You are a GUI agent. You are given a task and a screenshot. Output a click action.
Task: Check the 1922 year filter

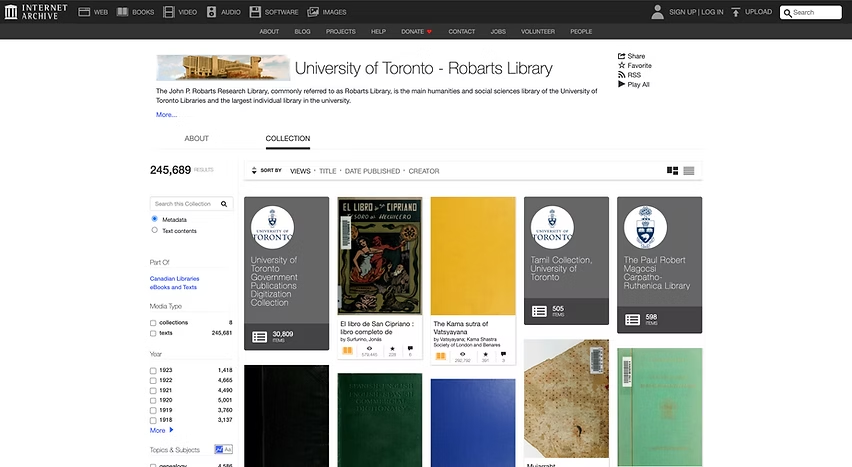[153, 381]
